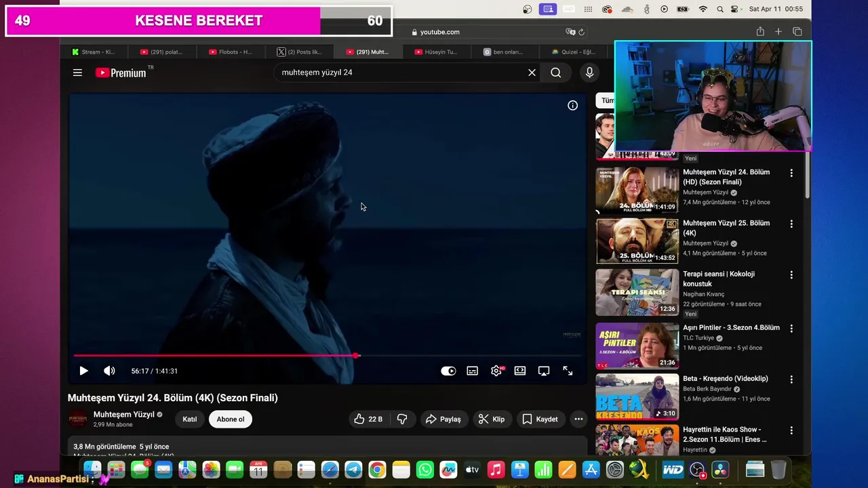Mute the video volume

coord(109,371)
